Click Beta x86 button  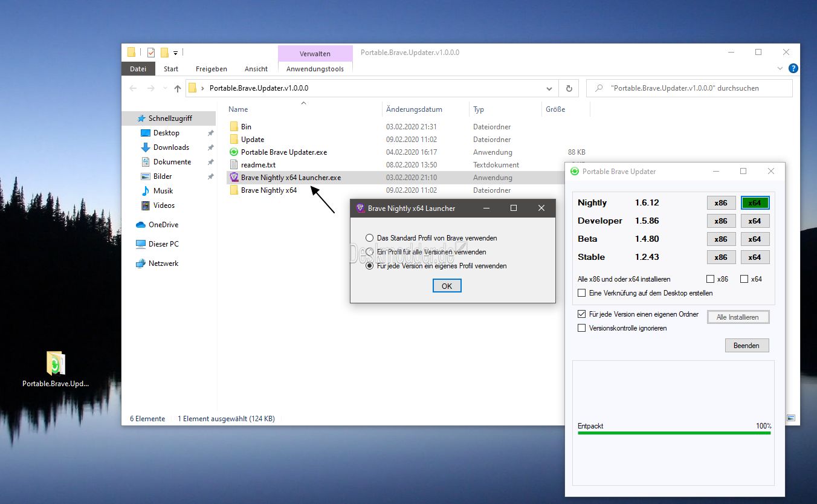point(721,239)
